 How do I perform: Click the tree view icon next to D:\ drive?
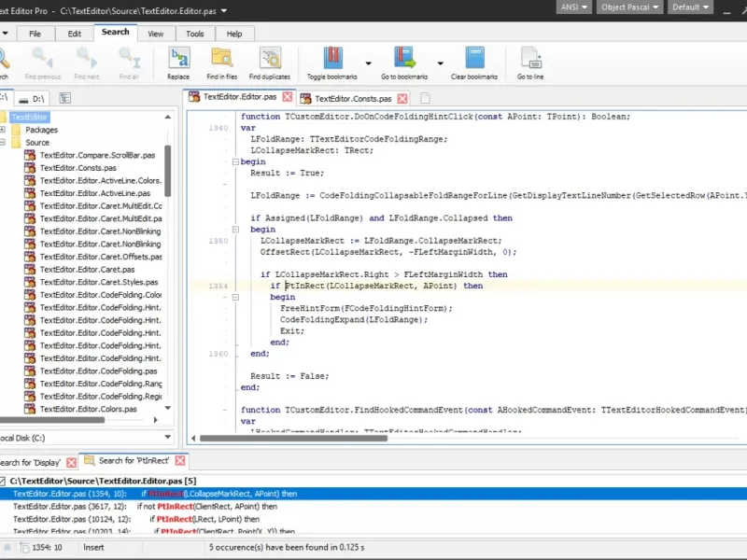click(x=65, y=98)
